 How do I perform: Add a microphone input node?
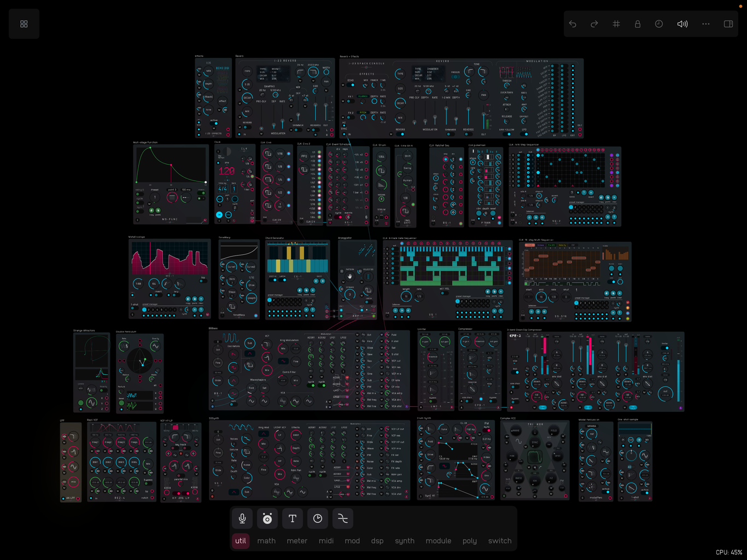pos(242,518)
